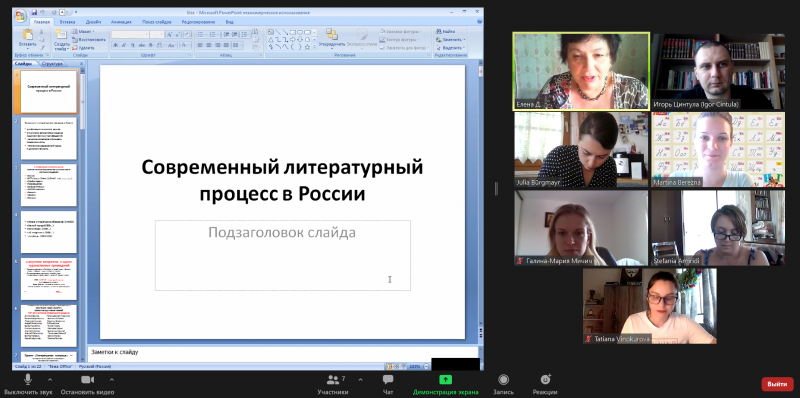Open the Shape outline (Контур фигуры) dropdown
Image resolution: width=800 pixels, height=398 pixels.
[400, 39]
